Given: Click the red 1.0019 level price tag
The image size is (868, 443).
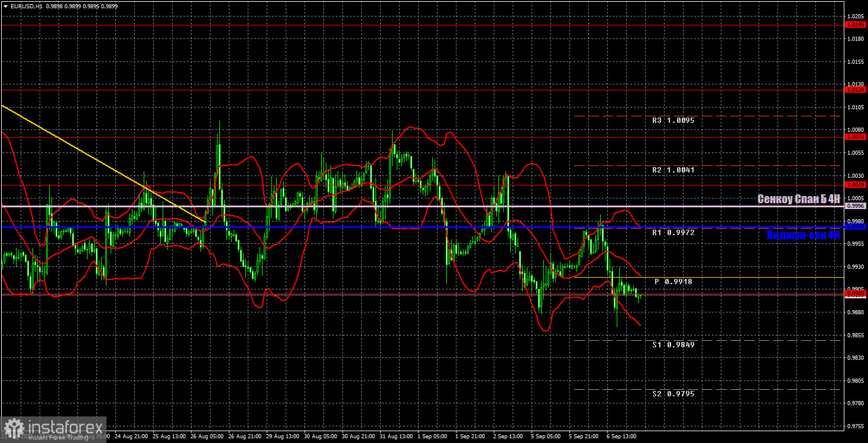Looking at the screenshot, I should coord(856,185).
